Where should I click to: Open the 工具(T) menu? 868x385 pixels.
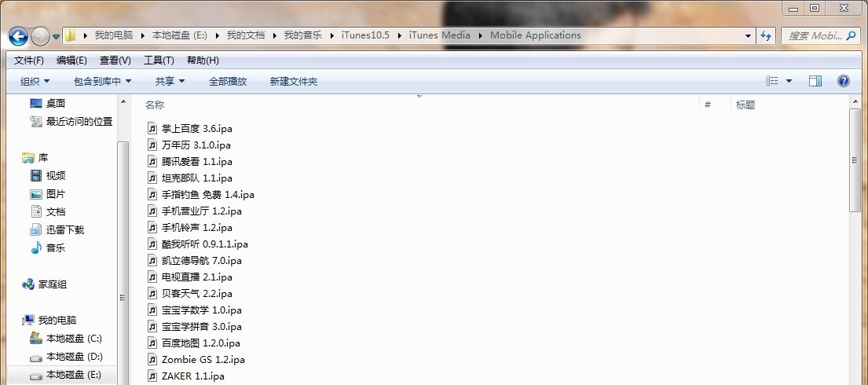(159, 60)
